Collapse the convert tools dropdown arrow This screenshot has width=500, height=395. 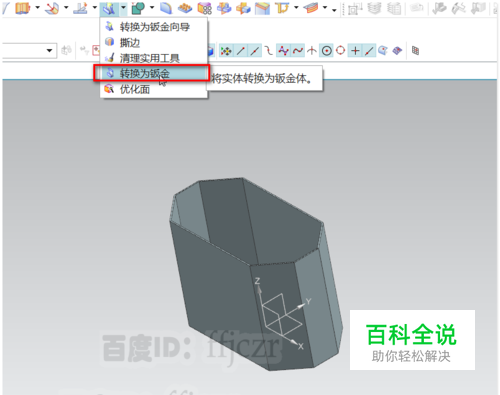123,8
